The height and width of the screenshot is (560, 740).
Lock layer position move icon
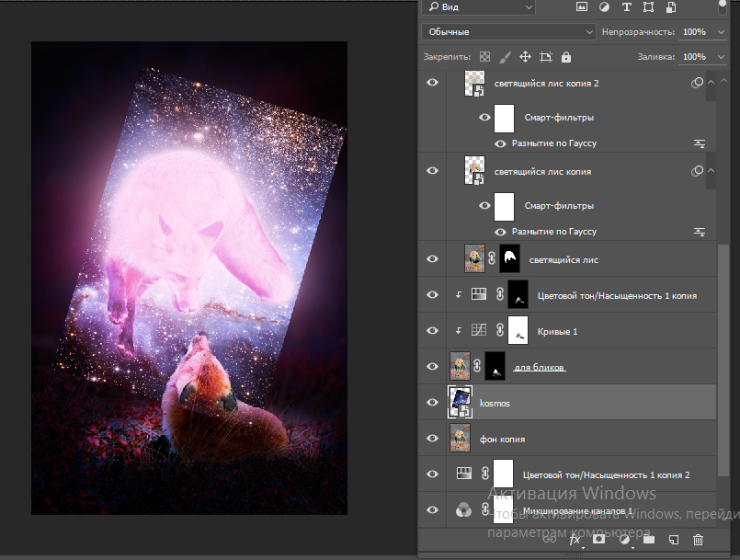525,57
